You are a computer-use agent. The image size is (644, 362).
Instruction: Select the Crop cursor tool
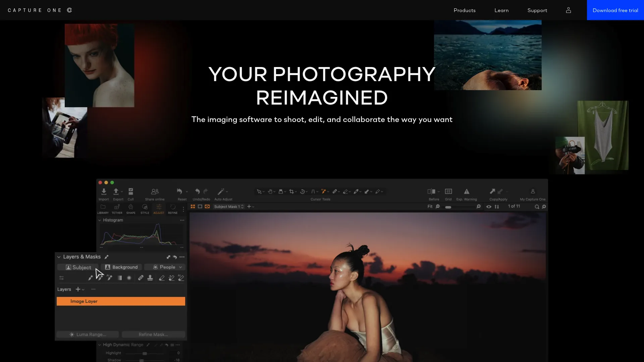coord(291,191)
